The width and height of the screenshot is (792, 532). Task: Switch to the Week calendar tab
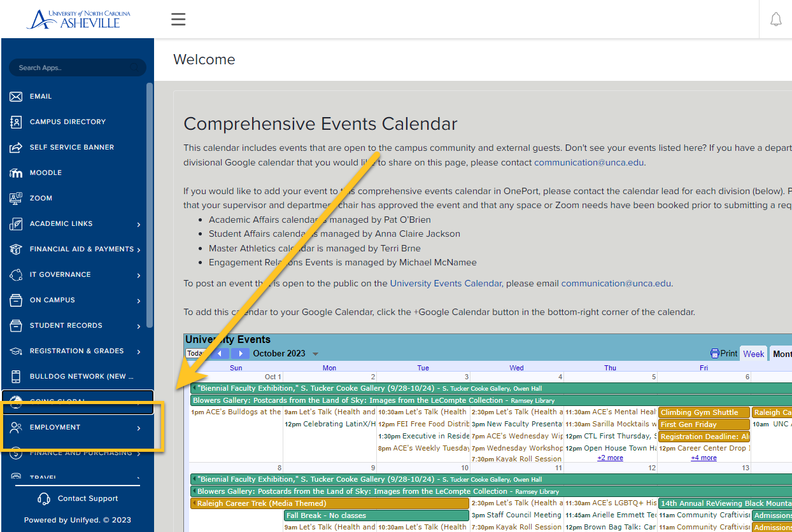point(754,354)
